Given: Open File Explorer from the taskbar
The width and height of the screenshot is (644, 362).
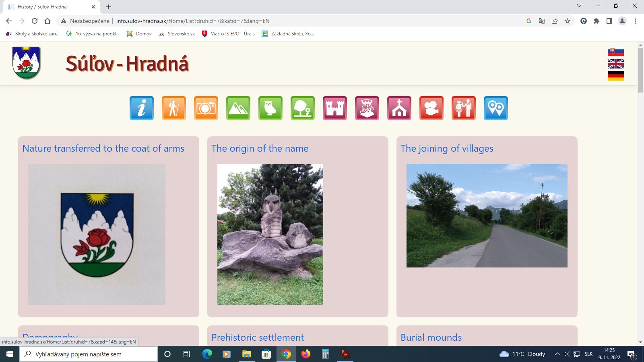Looking at the screenshot, I should coord(246,354).
